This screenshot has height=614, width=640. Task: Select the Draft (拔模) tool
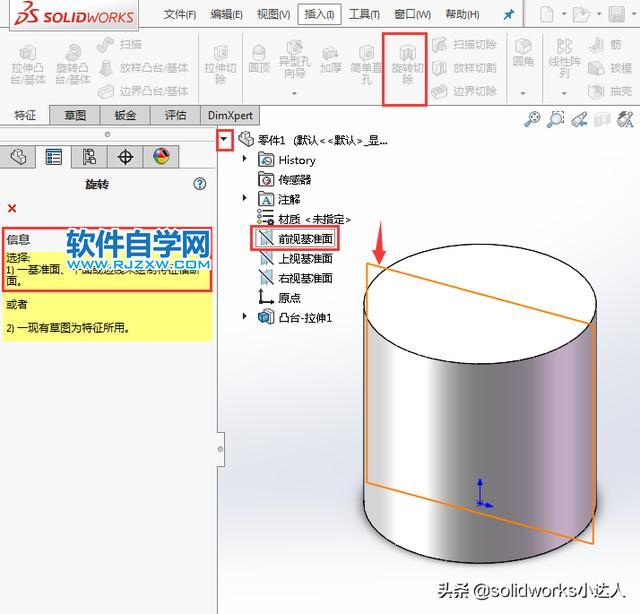[610, 68]
